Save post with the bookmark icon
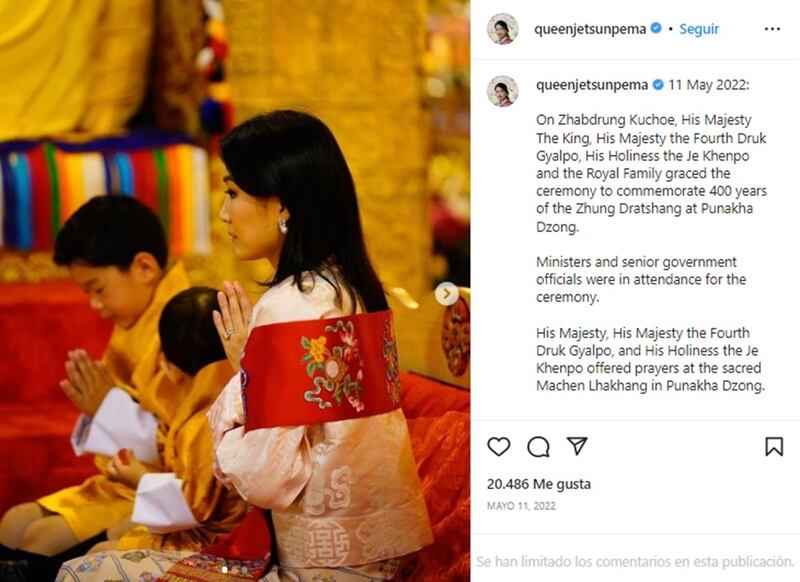 (773, 446)
